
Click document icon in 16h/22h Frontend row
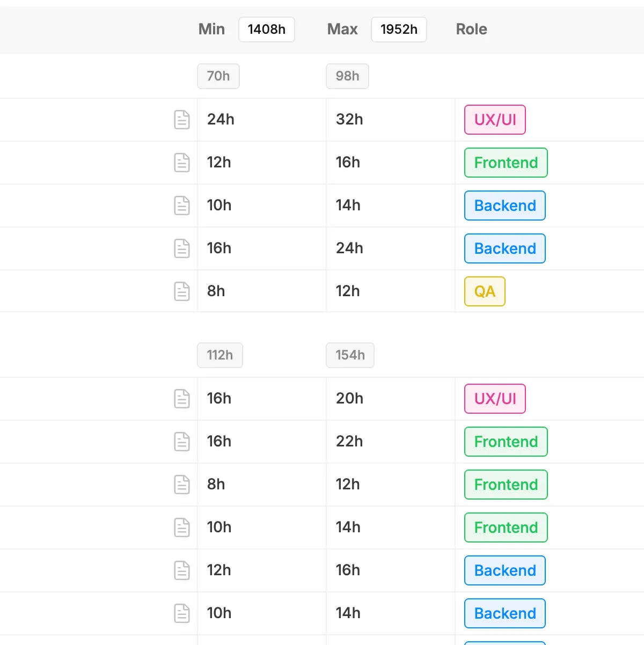click(x=182, y=442)
